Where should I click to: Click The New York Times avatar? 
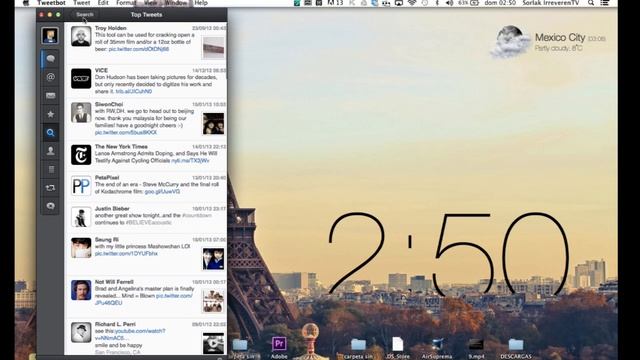[x=81, y=155]
